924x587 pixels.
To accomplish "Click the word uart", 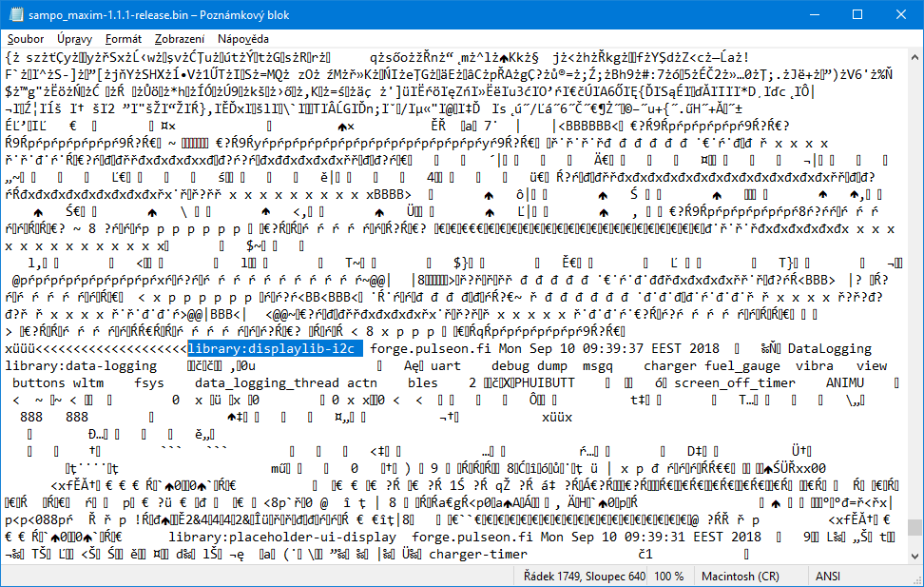I will pos(446,365).
